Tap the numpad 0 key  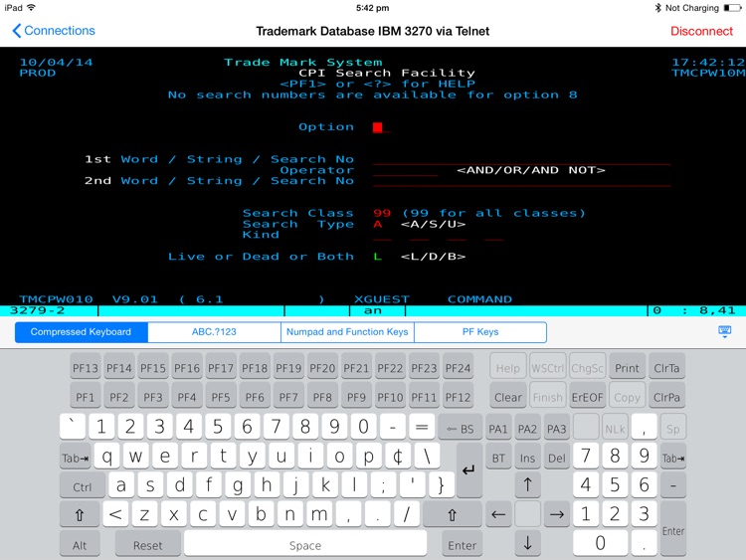[600, 543]
